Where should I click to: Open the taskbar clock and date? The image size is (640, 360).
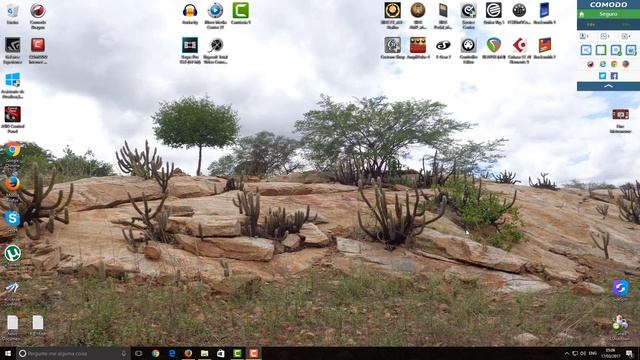tap(611, 353)
